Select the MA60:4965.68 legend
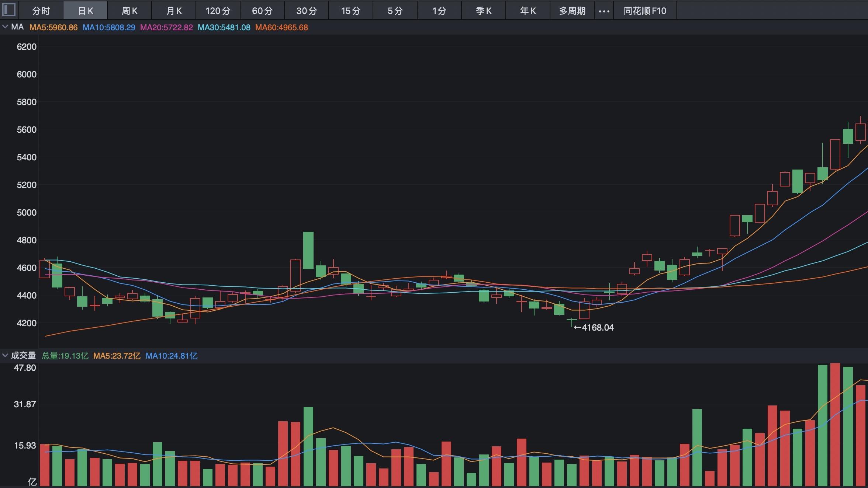Image resolution: width=868 pixels, height=488 pixels. (281, 27)
